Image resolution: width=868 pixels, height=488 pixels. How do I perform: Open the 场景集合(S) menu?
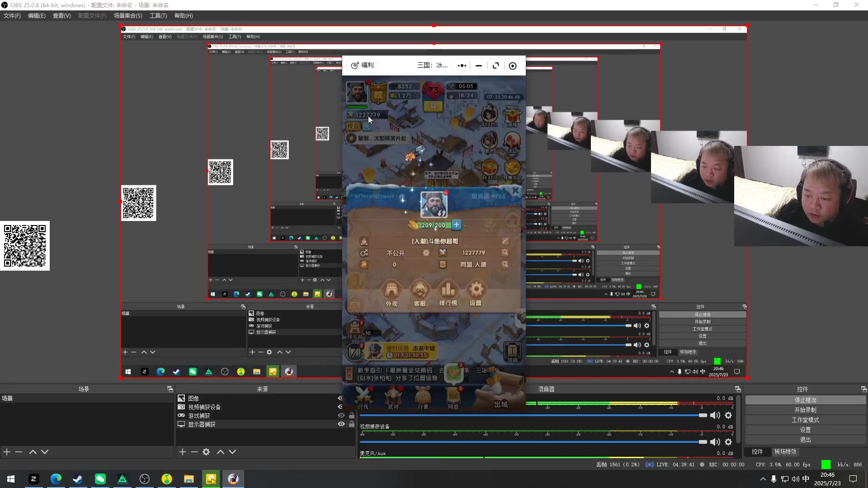[128, 16]
